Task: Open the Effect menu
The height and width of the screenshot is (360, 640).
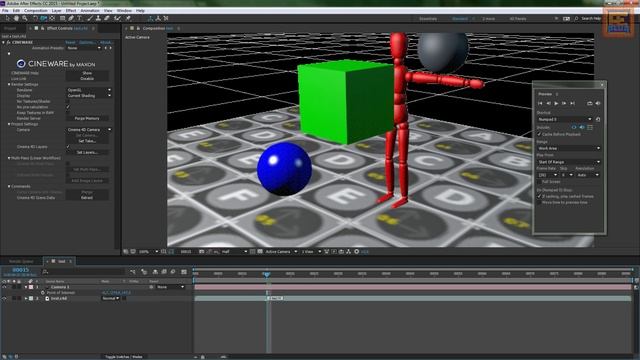Action: [x=71, y=11]
